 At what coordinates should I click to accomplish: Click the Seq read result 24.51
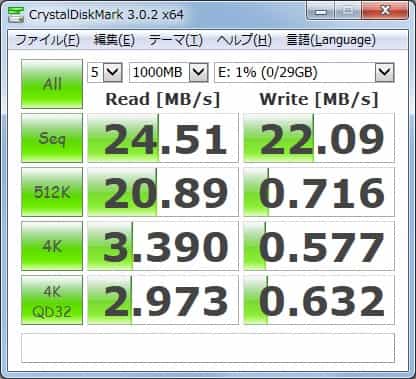(x=163, y=138)
